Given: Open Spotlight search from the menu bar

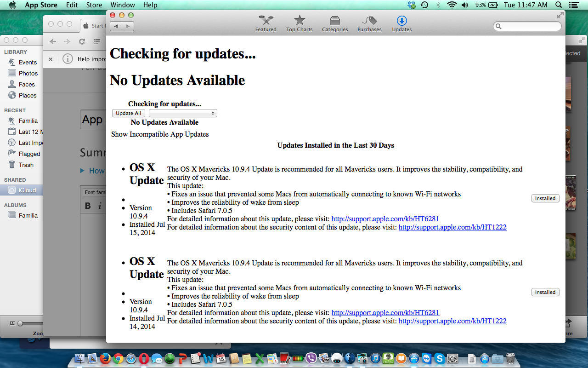Looking at the screenshot, I should pos(559,5).
